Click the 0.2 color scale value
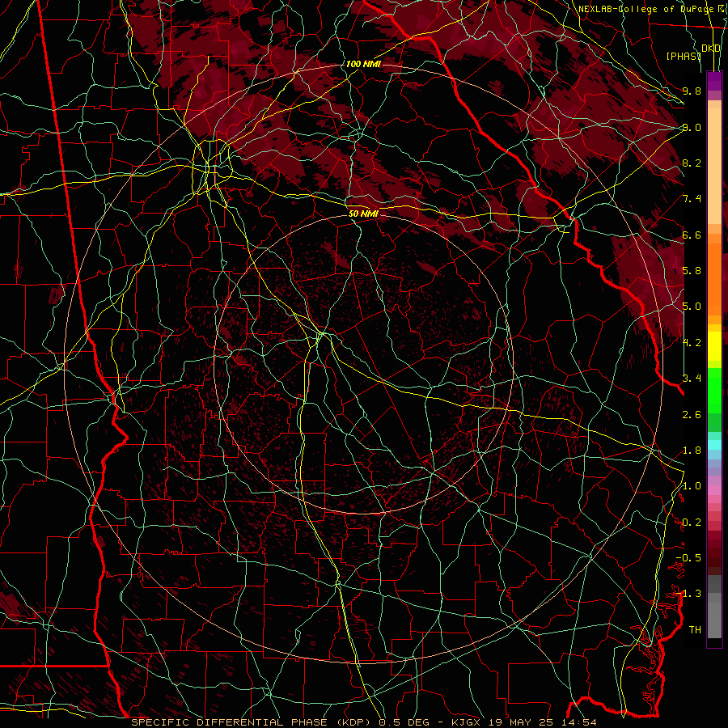 692,523
